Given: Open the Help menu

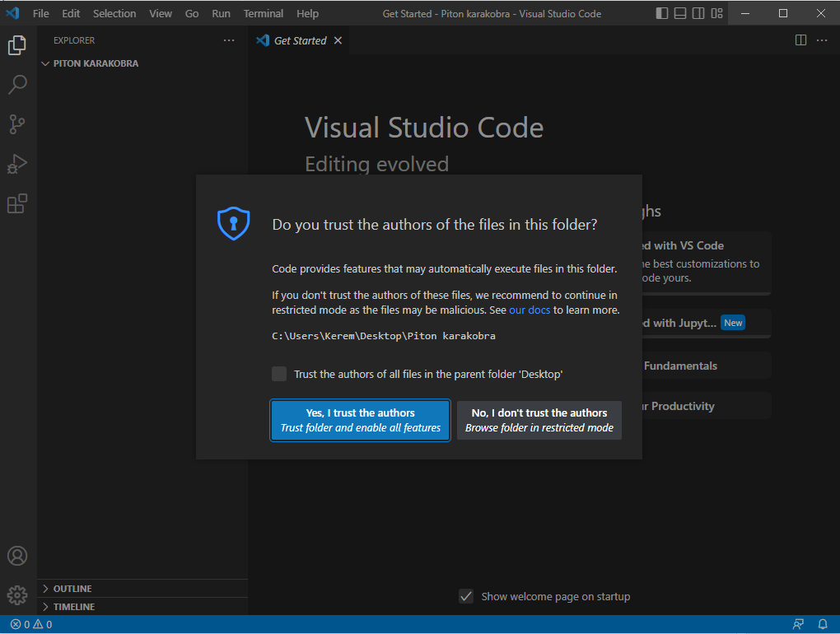Looking at the screenshot, I should coord(307,13).
